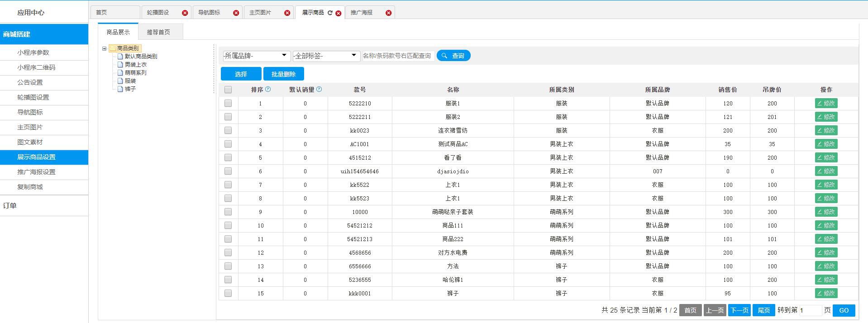Check the row for 萌萌哒亲子套装
868x323 pixels.
click(228, 212)
